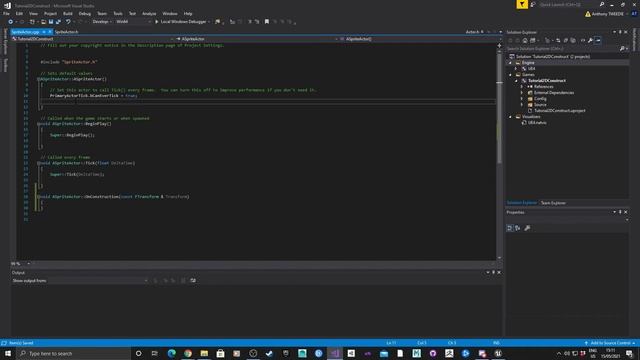Switch to the SpriteActor.h tab

(x=66, y=32)
